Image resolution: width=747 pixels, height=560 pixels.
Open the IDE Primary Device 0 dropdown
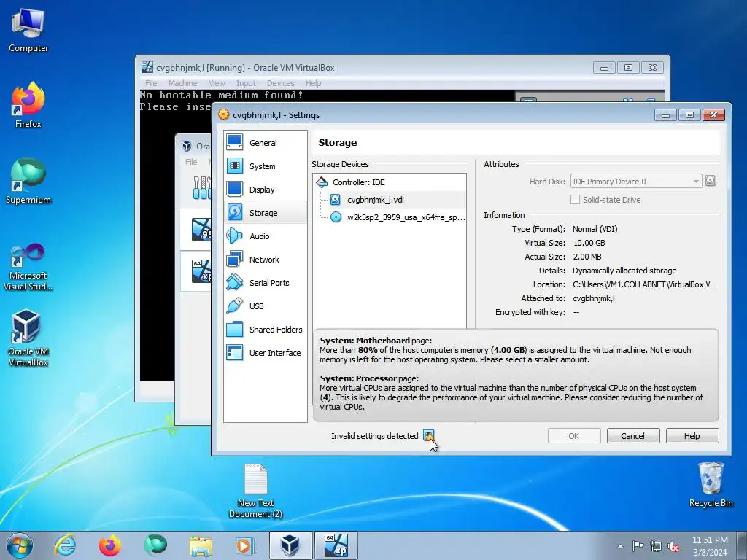click(x=636, y=182)
